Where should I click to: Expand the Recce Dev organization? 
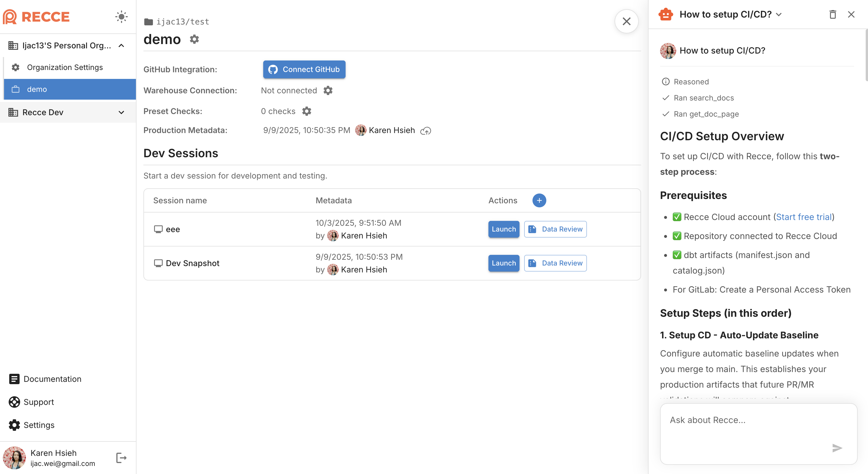point(121,113)
